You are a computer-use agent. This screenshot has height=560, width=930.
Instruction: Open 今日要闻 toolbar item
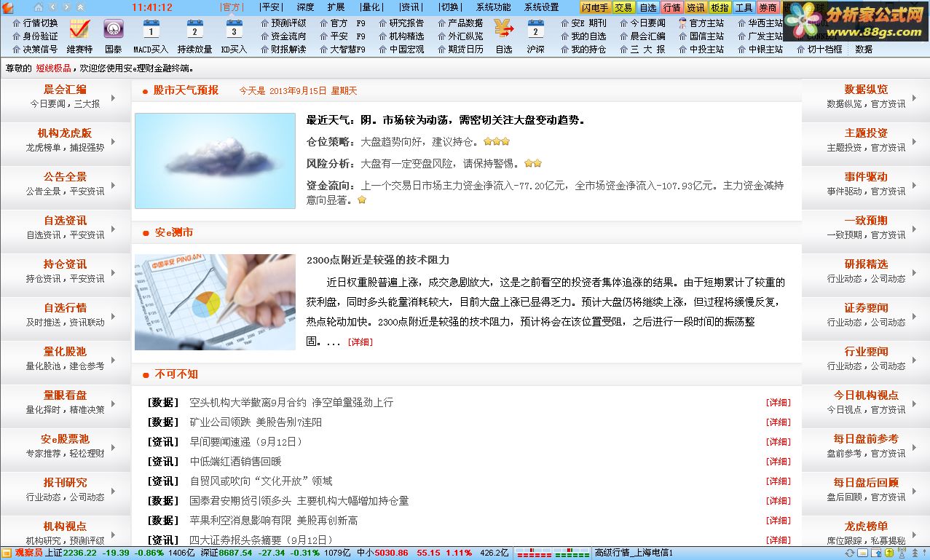(x=642, y=23)
